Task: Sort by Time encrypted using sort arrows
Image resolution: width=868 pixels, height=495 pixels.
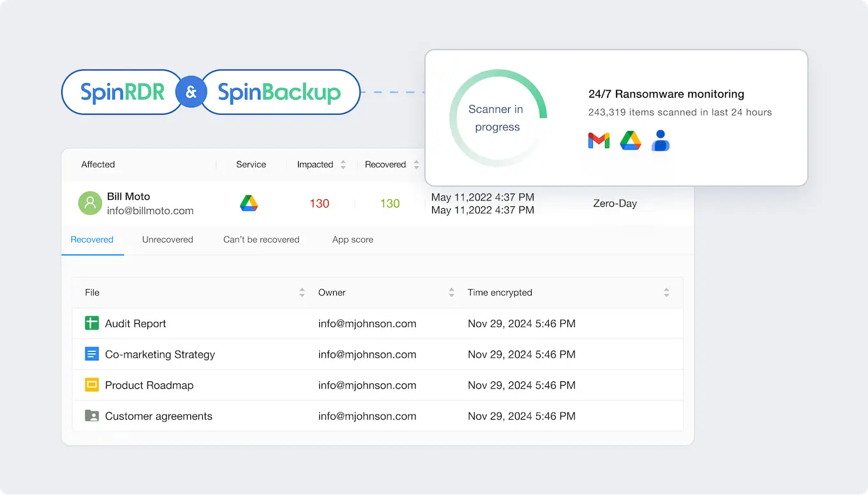Action: click(x=666, y=293)
